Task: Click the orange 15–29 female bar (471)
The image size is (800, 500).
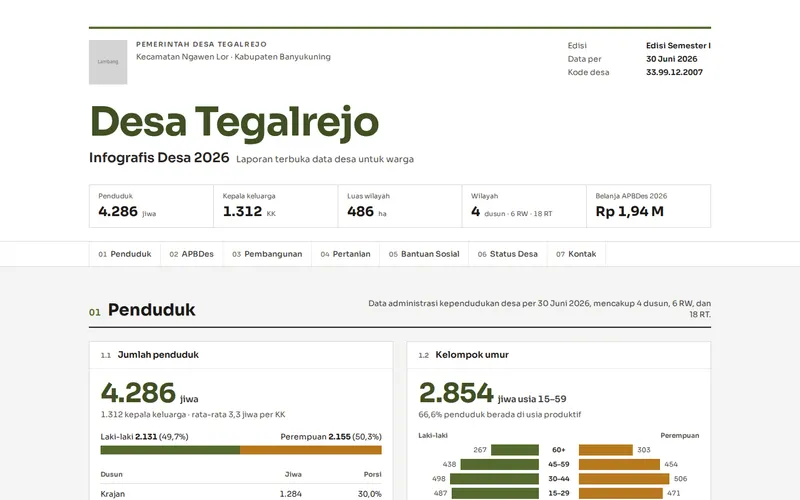Action: (621, 493)
